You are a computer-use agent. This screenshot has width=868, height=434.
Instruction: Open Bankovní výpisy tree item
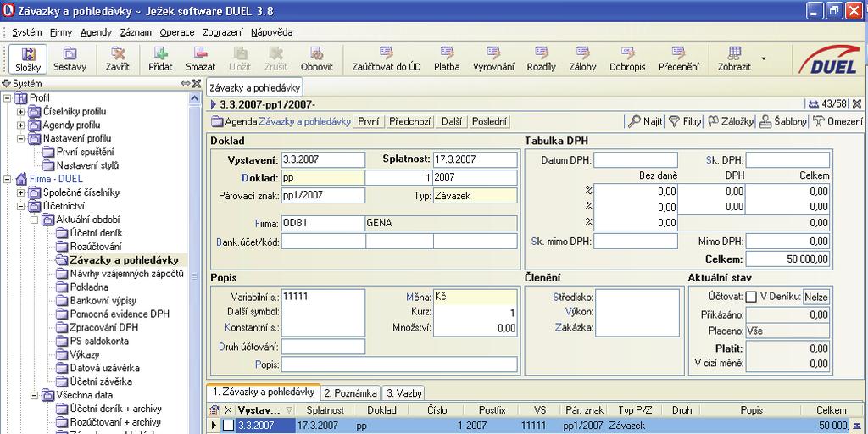103,301
